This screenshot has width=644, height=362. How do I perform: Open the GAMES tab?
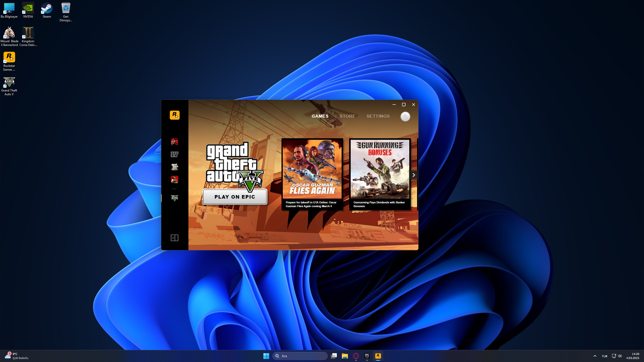click(320, 116)
